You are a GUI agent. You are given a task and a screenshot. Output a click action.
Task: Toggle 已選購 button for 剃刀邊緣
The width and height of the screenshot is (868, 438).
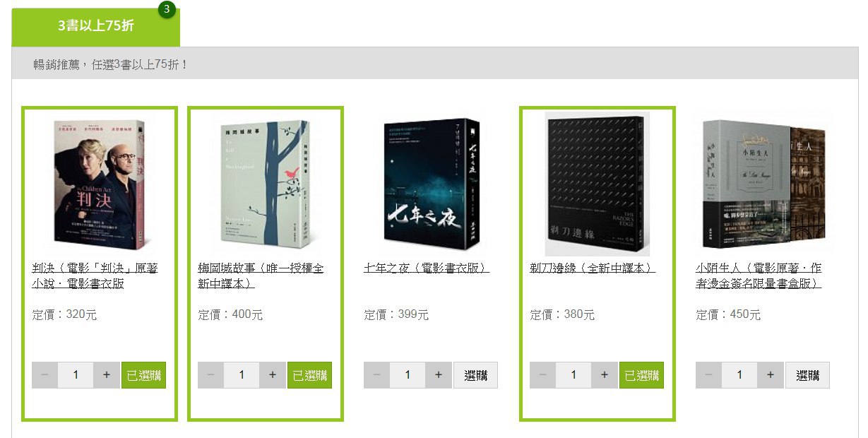[641, 375]
